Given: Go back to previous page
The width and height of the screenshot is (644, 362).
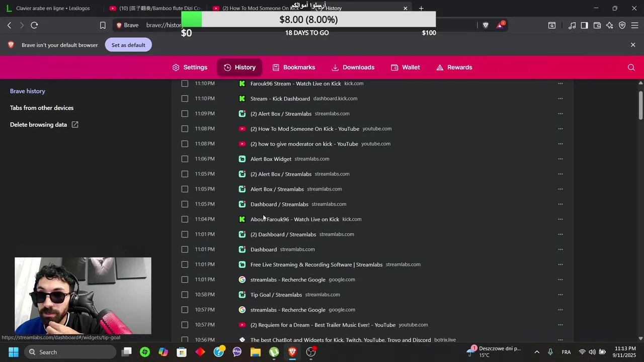Looking at the screenshot, I should (x=9, y=25).
